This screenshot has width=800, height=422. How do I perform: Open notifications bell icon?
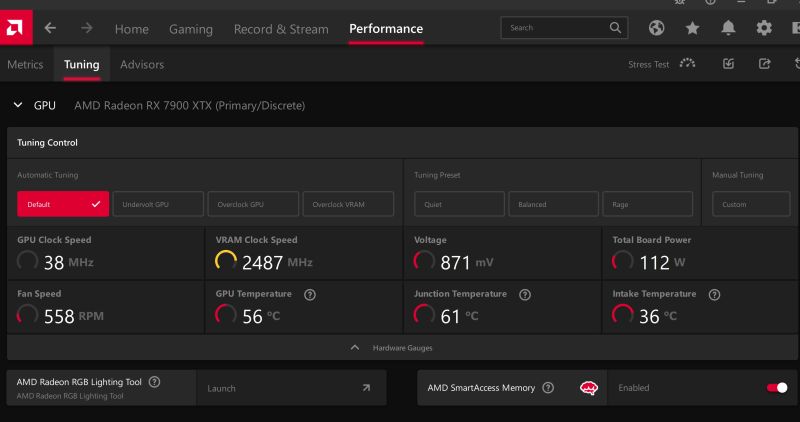pos(728,28)
